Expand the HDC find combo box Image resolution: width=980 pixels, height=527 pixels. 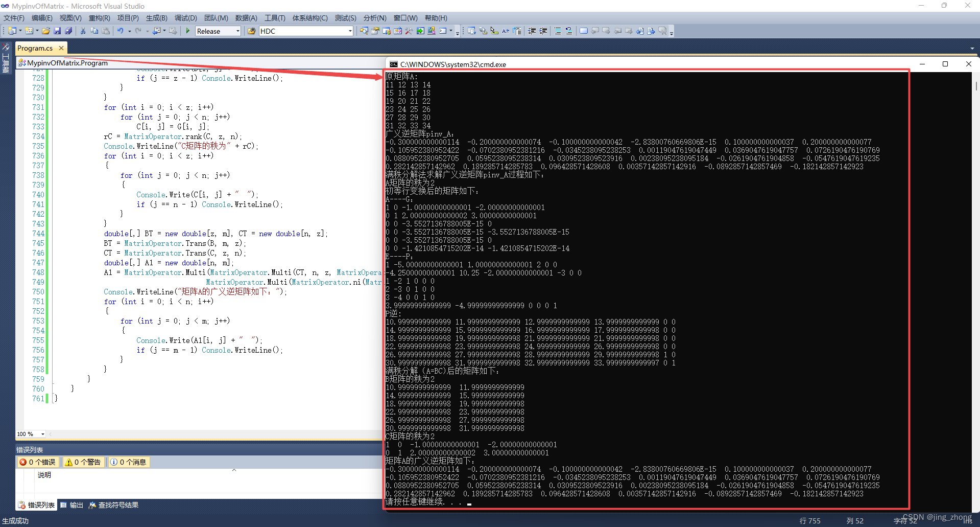click(350, 31)
